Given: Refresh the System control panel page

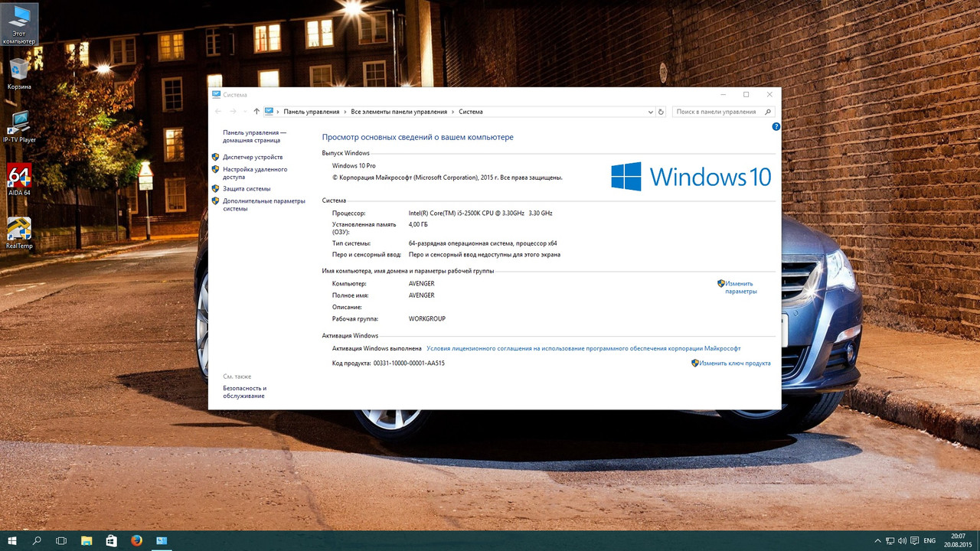Looking at the screenshot, I should click(x=661, y=112).
